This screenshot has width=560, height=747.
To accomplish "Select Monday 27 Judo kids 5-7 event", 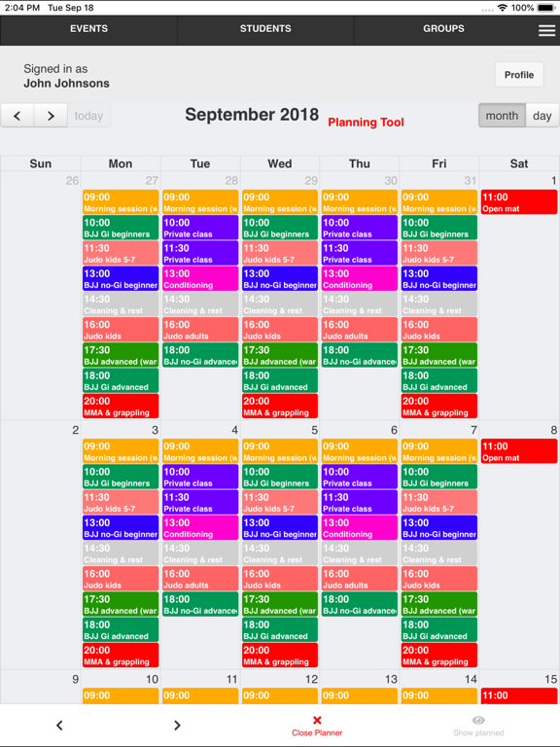I will click(x=121, y=254).
